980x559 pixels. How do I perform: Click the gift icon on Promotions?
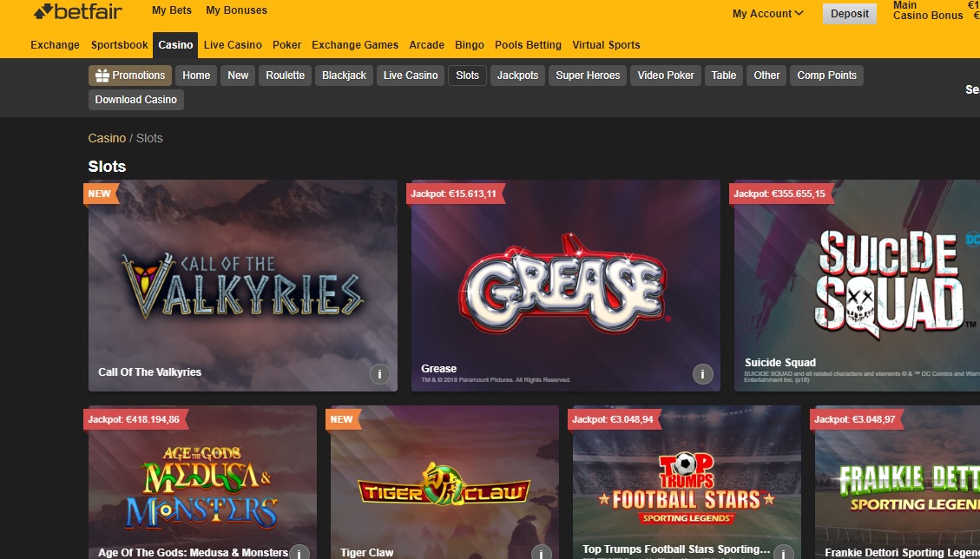pos(102,76)
